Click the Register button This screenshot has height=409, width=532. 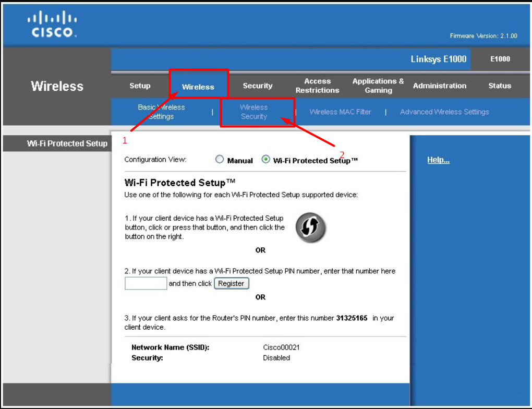(231, 283)
